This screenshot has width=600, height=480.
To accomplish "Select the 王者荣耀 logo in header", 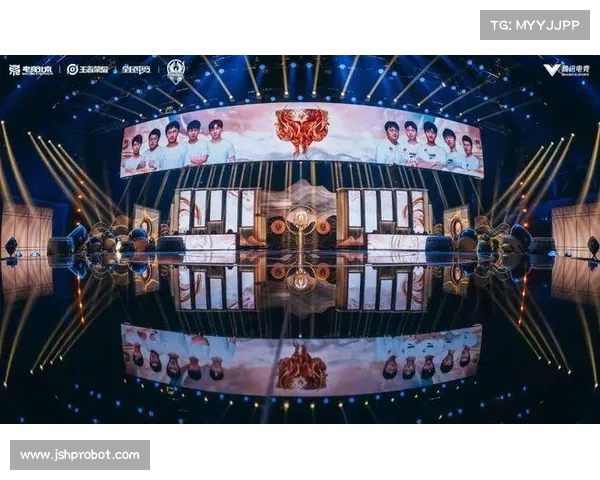I will (88, 69).
